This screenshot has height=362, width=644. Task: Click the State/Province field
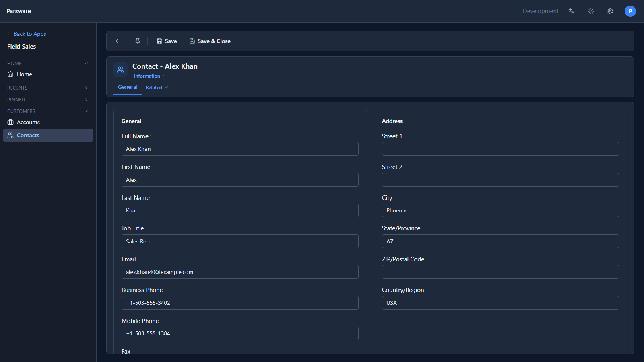(500, 241)
